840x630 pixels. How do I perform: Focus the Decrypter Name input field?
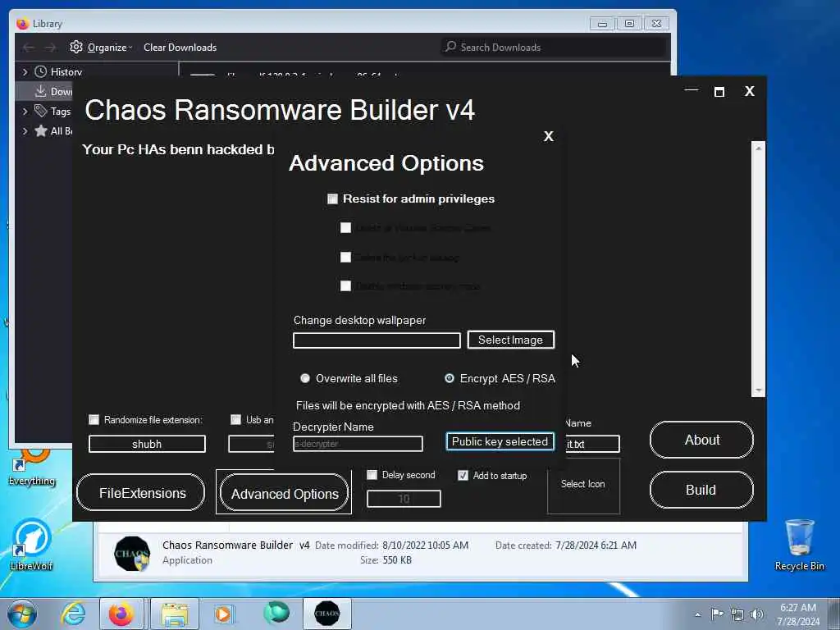click(x=358, y=444)
